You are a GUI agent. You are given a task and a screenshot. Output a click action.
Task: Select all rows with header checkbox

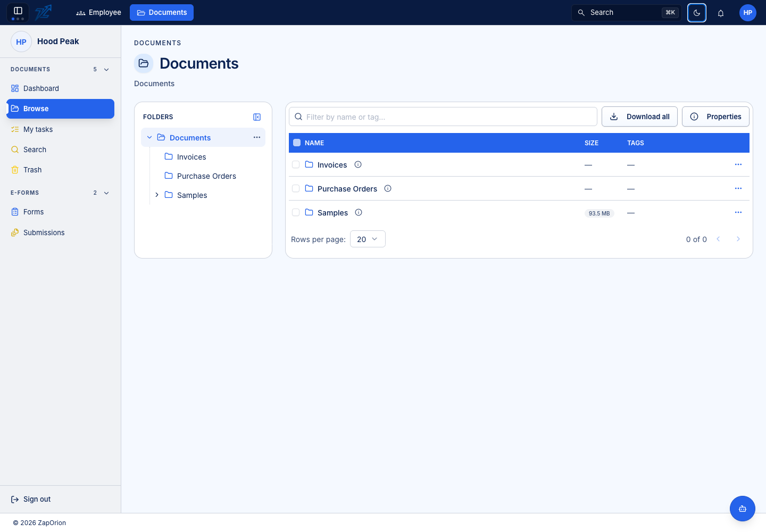coord(297,143)
